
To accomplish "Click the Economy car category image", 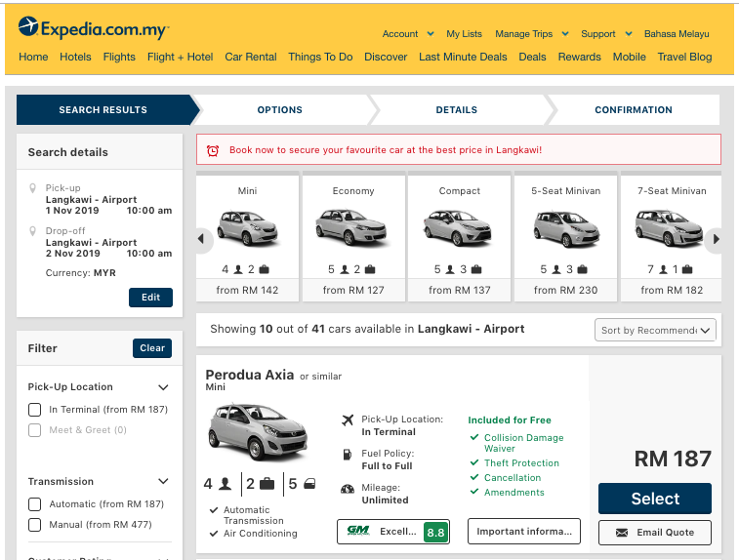I will tap(353, 227).
